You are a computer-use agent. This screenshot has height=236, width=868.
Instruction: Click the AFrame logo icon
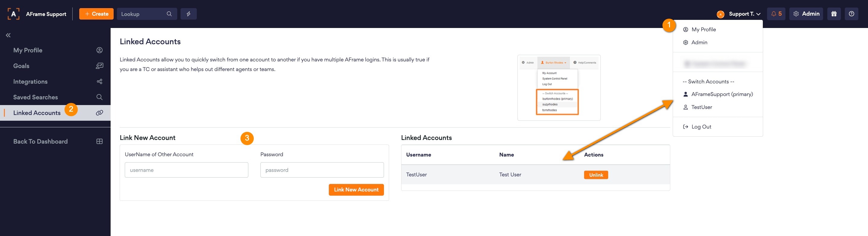[x=14, y=14]
